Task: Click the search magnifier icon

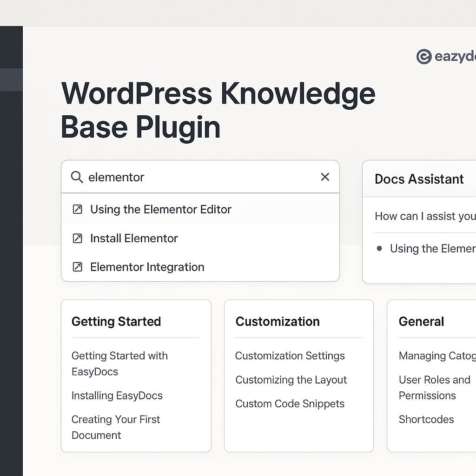Action: pyautogui.click(x=77, y=177)
